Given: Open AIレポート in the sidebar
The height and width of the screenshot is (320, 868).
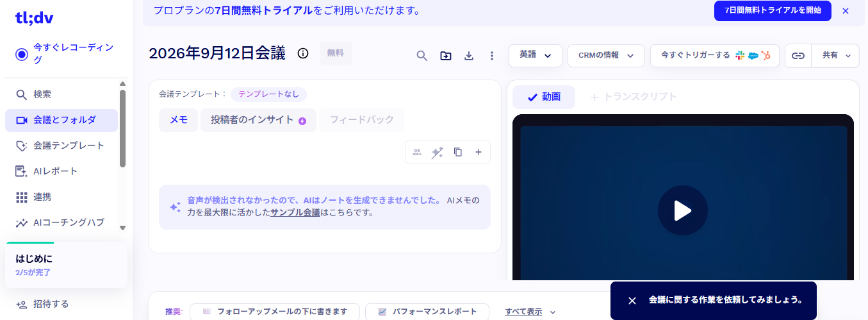Looking at the screenshot, I should pyautogui.click(x=61, y=171).
